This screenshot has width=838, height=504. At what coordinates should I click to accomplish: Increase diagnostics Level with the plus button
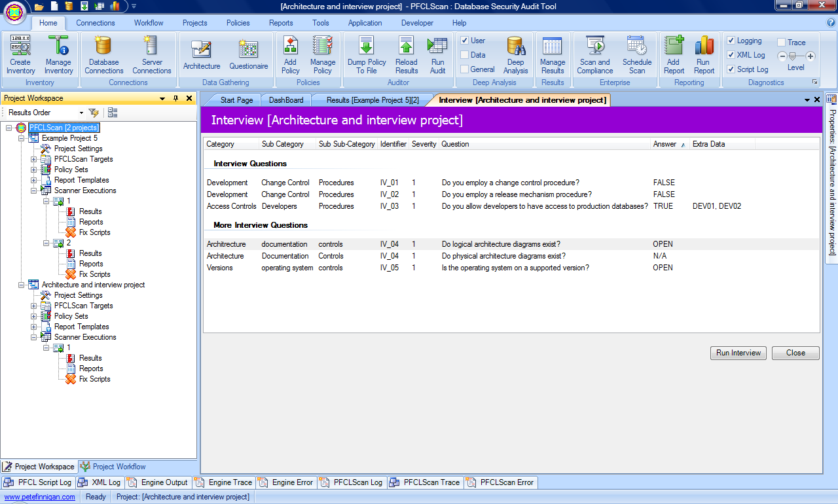pos(811,56)
